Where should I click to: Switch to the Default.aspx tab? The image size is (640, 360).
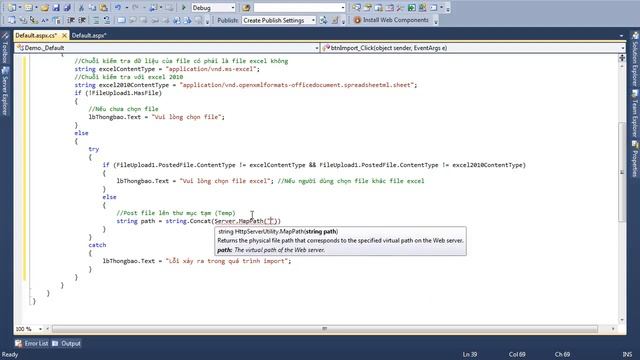click(89, 36)
